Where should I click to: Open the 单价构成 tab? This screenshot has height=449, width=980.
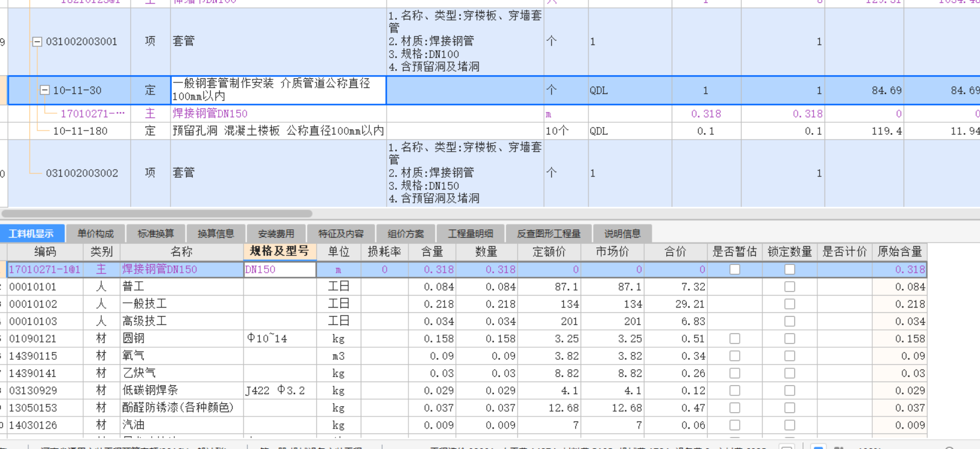[x=95, y=234]
